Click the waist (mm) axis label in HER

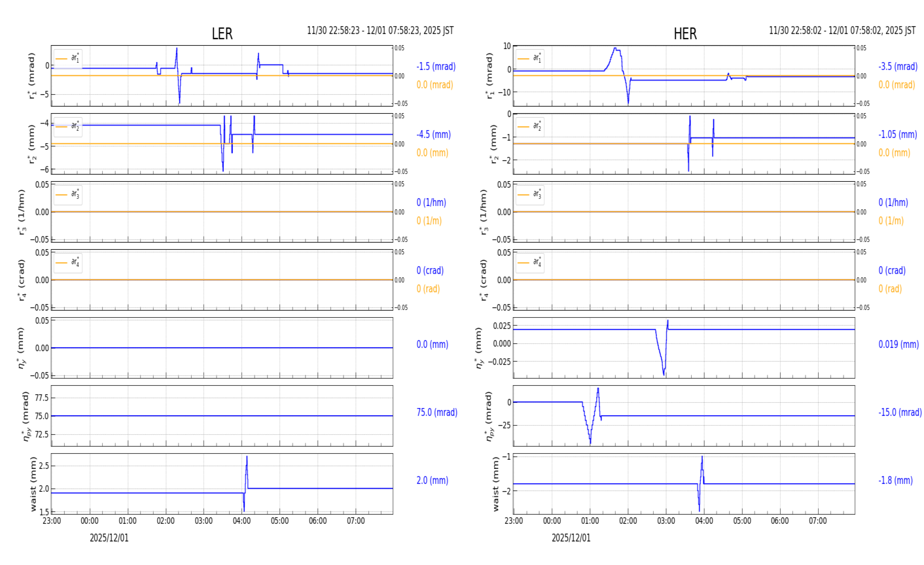coord(495,484)
